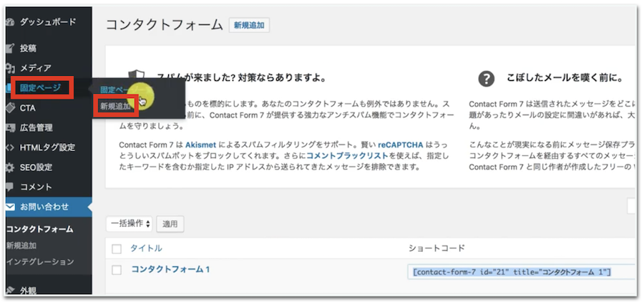Click the contact-form-7 shortcode field
This screenshot has height=305, width=644.
(512, 272)
